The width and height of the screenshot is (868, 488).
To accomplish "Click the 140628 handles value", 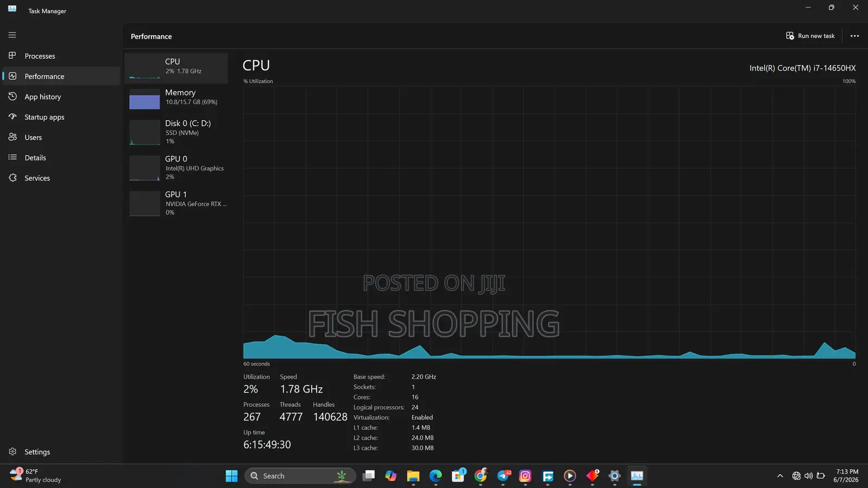I will (x=330, y=417).
